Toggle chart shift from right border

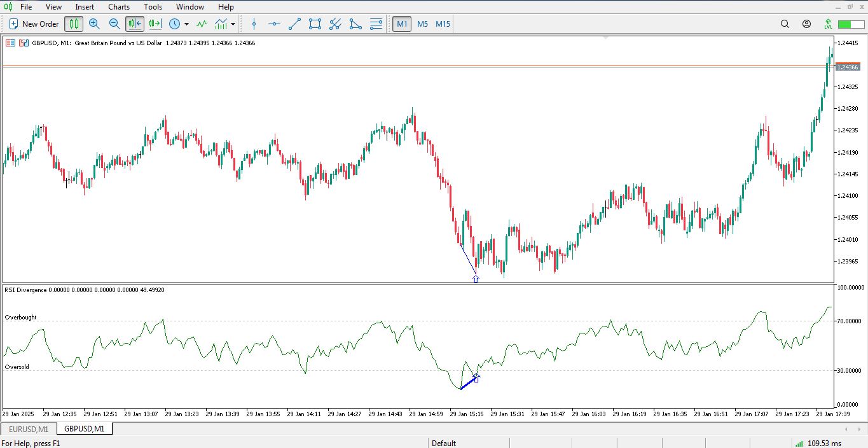click(x=155, y=24)
